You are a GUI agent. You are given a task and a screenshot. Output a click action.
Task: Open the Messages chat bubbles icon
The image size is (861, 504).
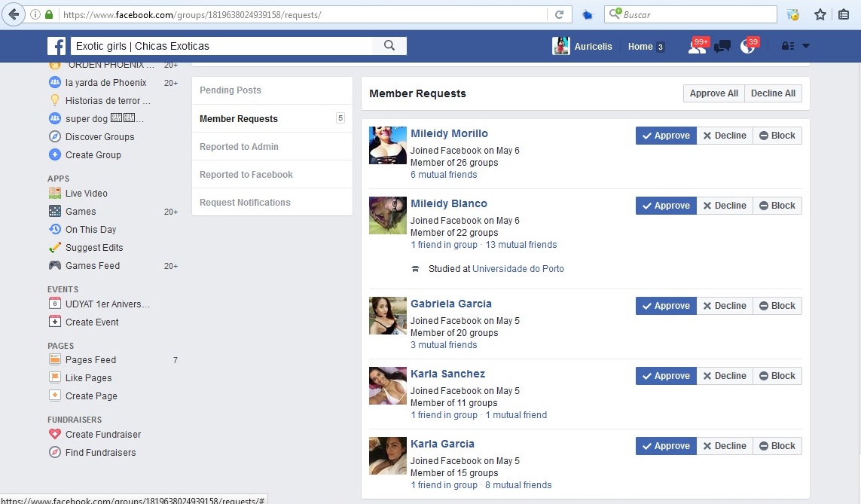tap(722, 47)
